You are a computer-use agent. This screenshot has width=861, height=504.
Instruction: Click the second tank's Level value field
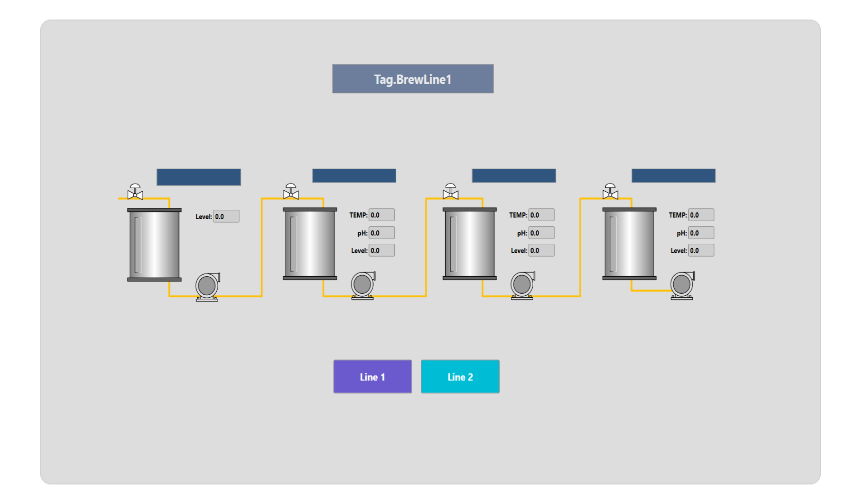tap(382, 250)
